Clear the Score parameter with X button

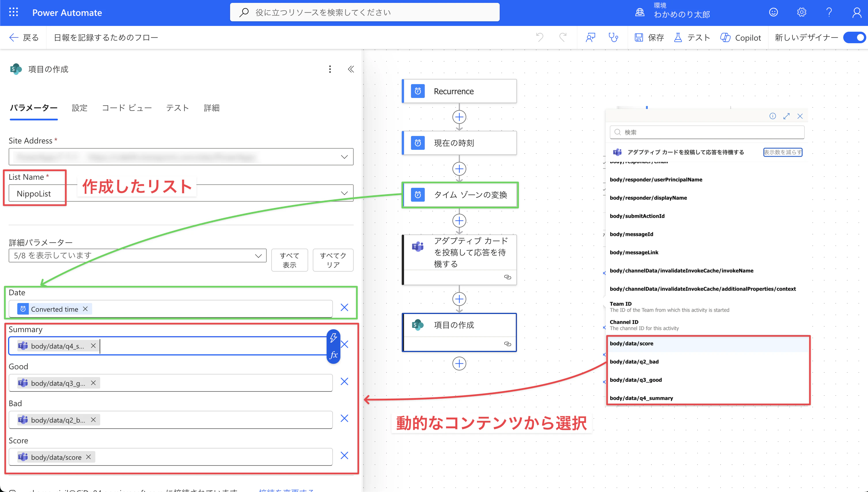click(x=344, y=455)
